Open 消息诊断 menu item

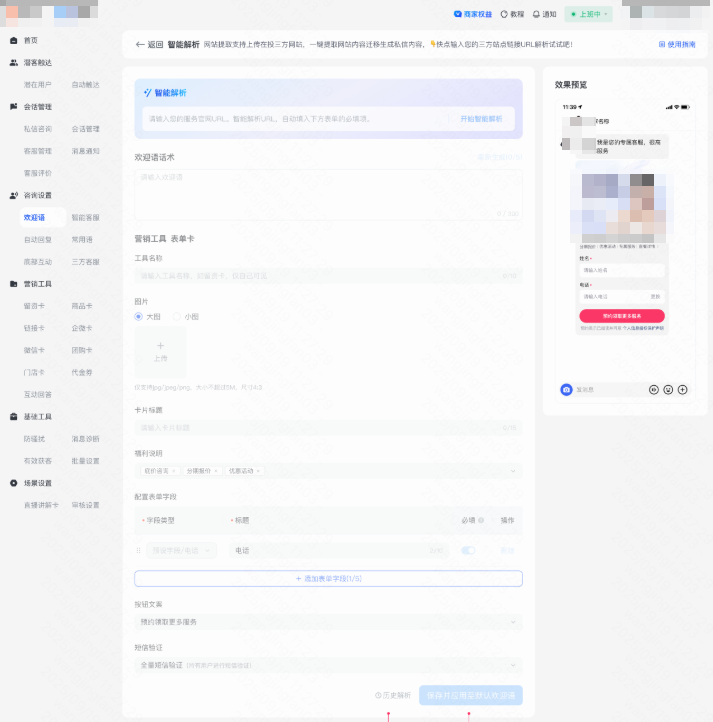click(86, 439)
